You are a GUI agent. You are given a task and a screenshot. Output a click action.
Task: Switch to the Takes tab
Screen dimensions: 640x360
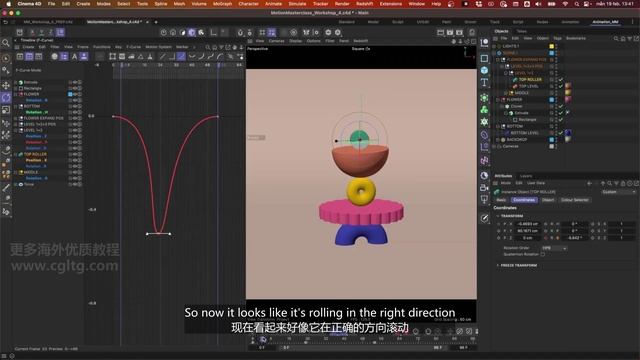(521, 31)
